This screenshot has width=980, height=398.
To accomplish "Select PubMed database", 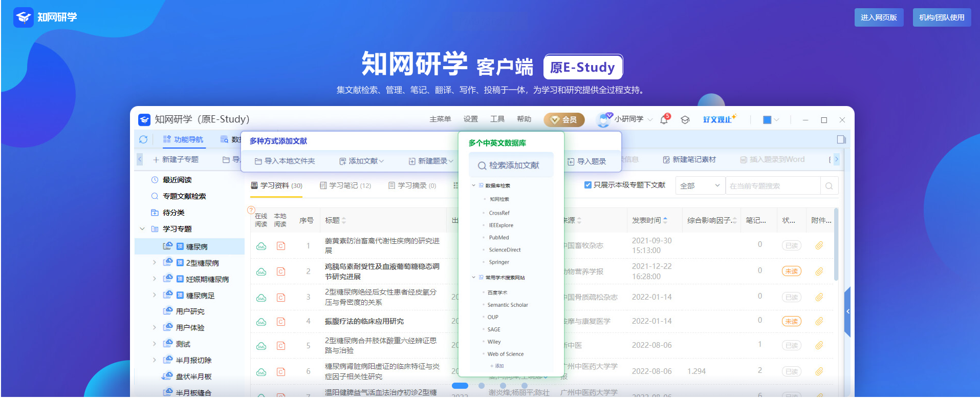I will pos(499,238).
